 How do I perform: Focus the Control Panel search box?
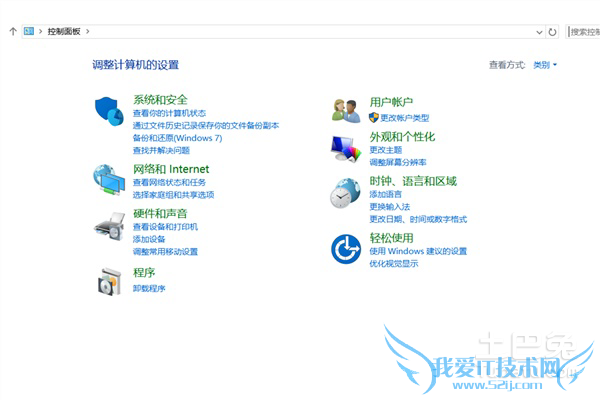[583, 32]
